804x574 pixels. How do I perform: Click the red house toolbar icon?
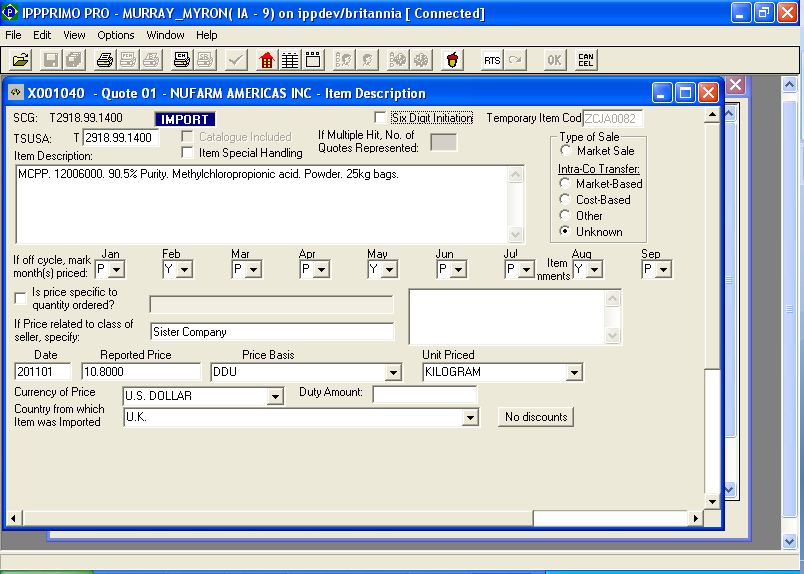coord(267,60)
